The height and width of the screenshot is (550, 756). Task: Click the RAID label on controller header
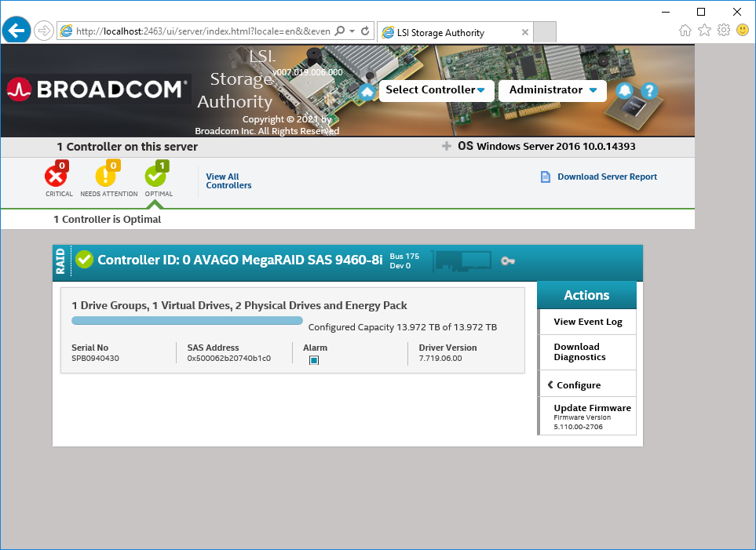click(x=60, y=260)
